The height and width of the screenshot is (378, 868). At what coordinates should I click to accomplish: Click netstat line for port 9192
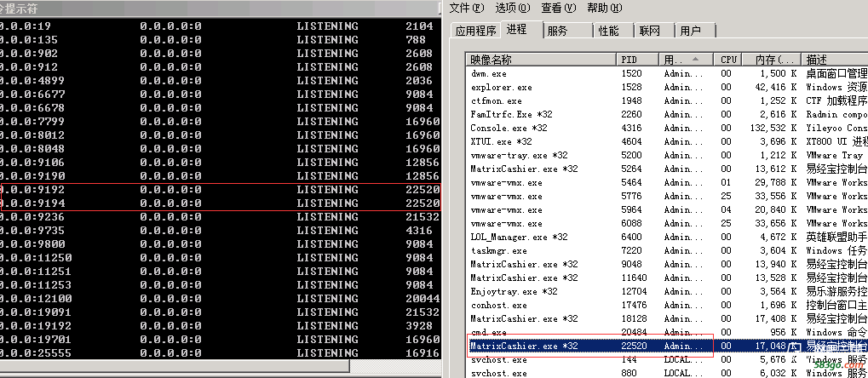coord(221,190)
